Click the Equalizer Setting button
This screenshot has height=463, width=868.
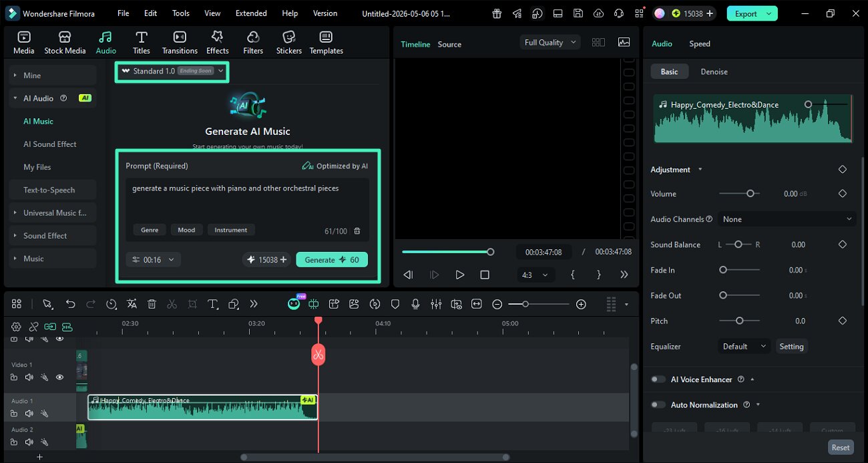click(791, 347)
